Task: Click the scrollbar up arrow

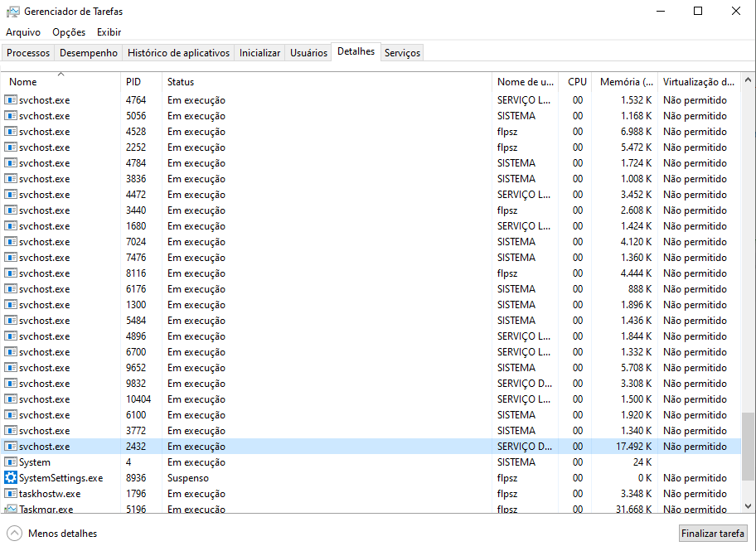Action: coord(748,80)
